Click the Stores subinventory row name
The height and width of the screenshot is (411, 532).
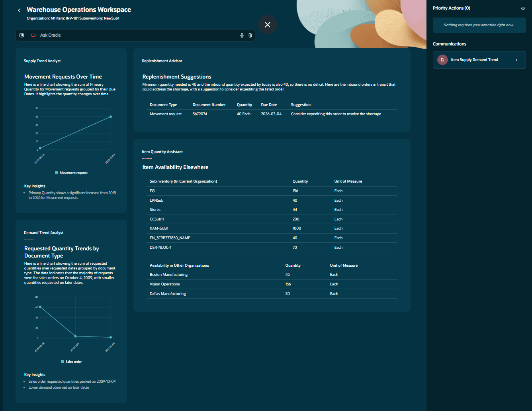pyautogui.click(x=155, y=210)
